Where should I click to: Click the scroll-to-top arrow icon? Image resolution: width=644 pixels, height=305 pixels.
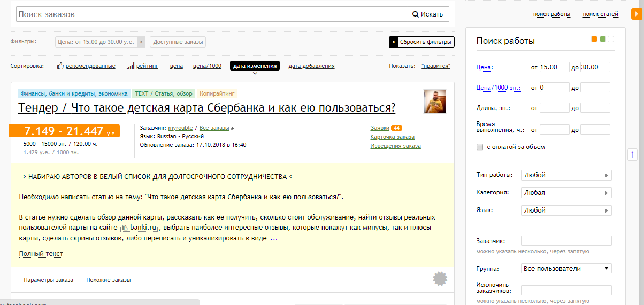click(632, 154)
